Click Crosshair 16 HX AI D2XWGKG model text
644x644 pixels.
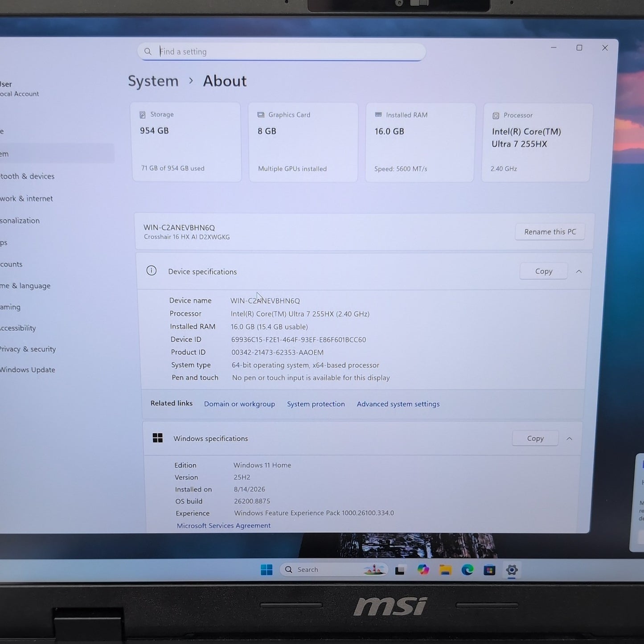187,237
